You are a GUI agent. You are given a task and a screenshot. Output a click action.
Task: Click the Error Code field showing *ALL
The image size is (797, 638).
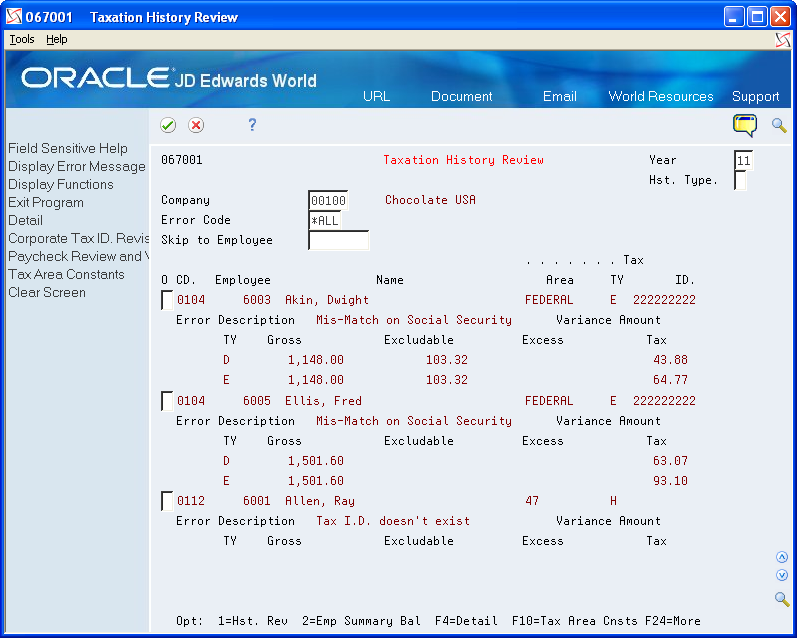click(324, 220)
